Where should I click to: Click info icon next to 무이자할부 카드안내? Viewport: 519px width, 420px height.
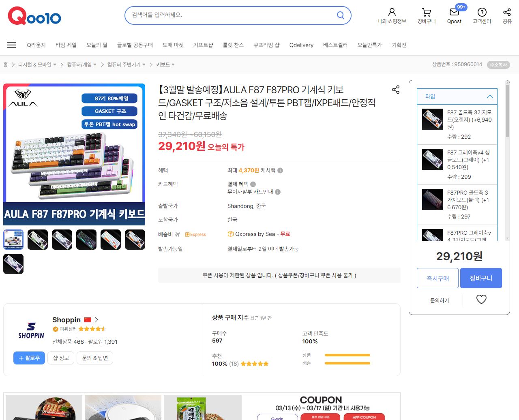(278, 192)
